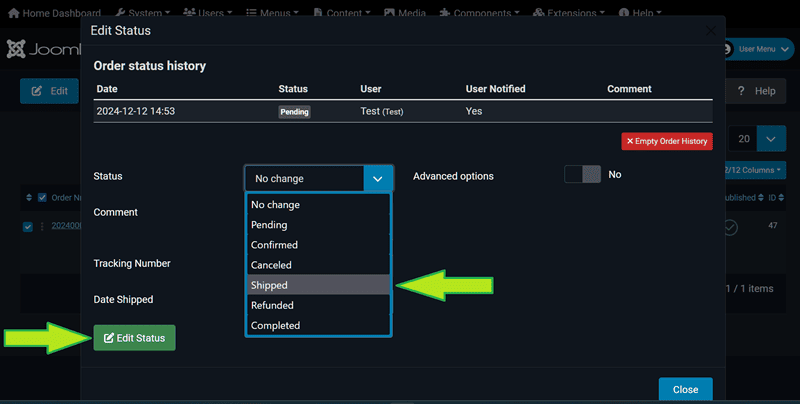Select Shipped from the status list
Image resolution: width=800 pixels, height=404 pixels.
318,285
